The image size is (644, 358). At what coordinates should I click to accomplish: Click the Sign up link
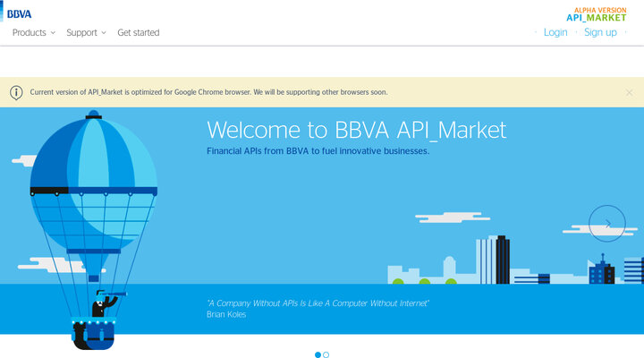click(600, 32)
